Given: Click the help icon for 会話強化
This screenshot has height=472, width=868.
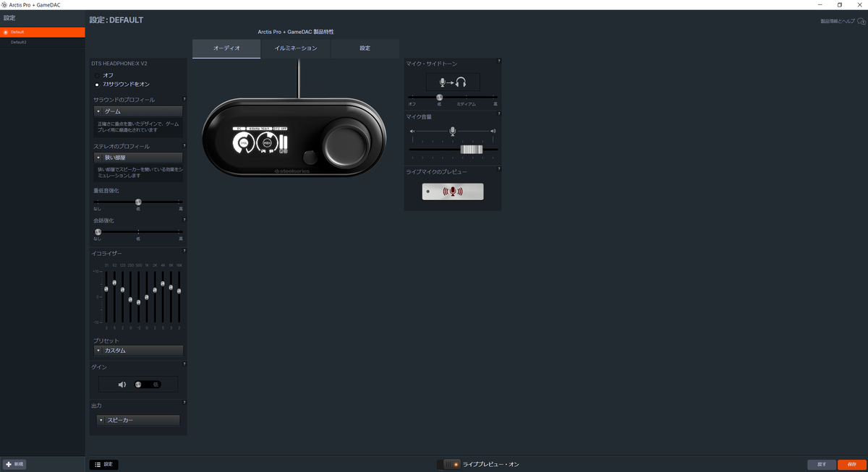Looking at the screenshot, I should coord(184,219).
